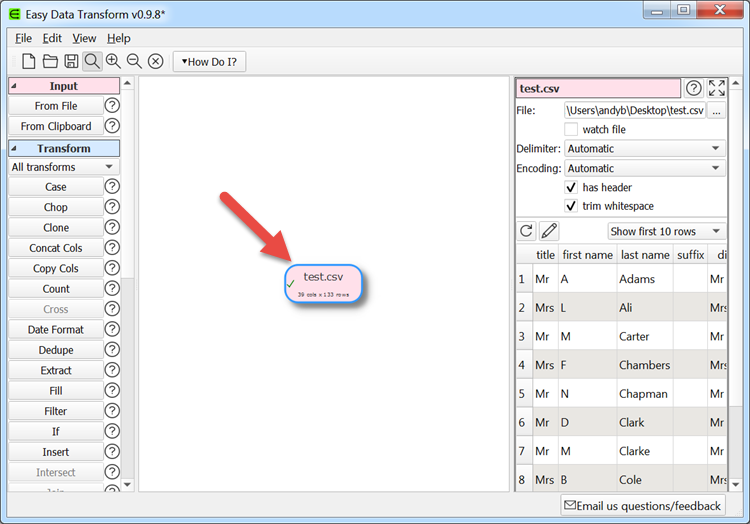Viewport: 750px width, 524px height.
Task: Enable the watch file checkbox
Action: (x=571, y=129)
